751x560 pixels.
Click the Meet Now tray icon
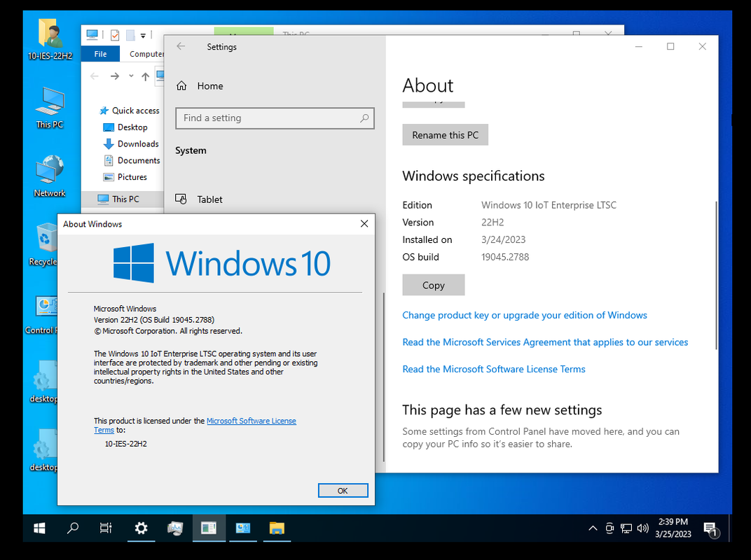609,528
